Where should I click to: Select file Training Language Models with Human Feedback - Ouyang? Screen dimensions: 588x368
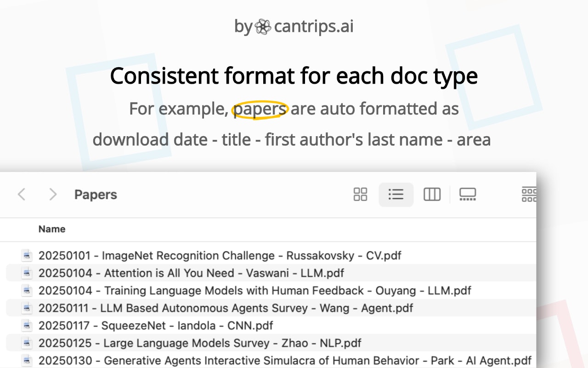tap(255, 290)
